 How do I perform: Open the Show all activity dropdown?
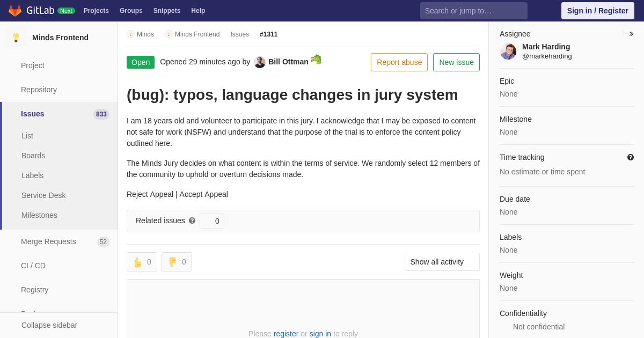442,262
